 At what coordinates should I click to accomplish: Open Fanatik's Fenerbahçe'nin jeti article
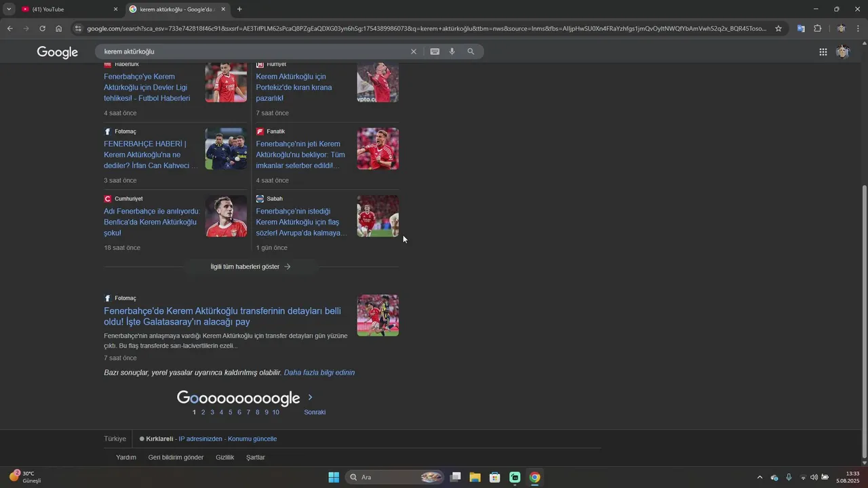point(300,155)
